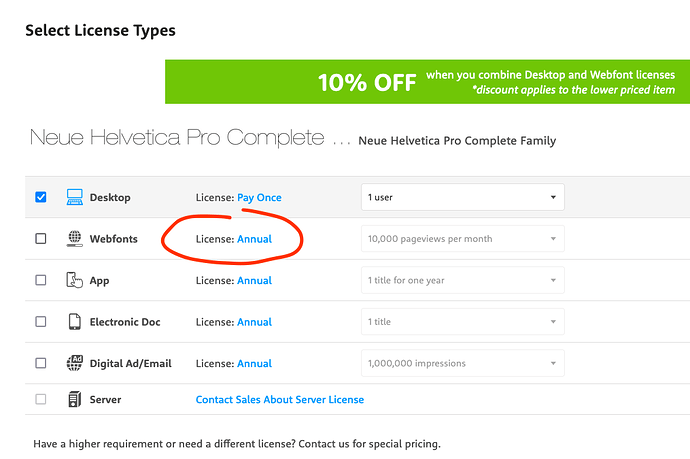Expand the 1,000,000 impressions dropdown
The height and width of the screenshot is (459, 690).
[462, 363]
